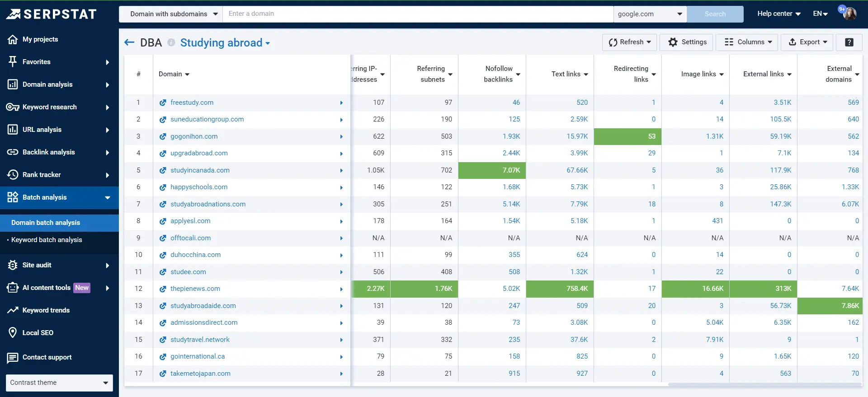Open takemetojapan.com external link icon
This screenshot has width=868, height=397.
click(163, 374)
